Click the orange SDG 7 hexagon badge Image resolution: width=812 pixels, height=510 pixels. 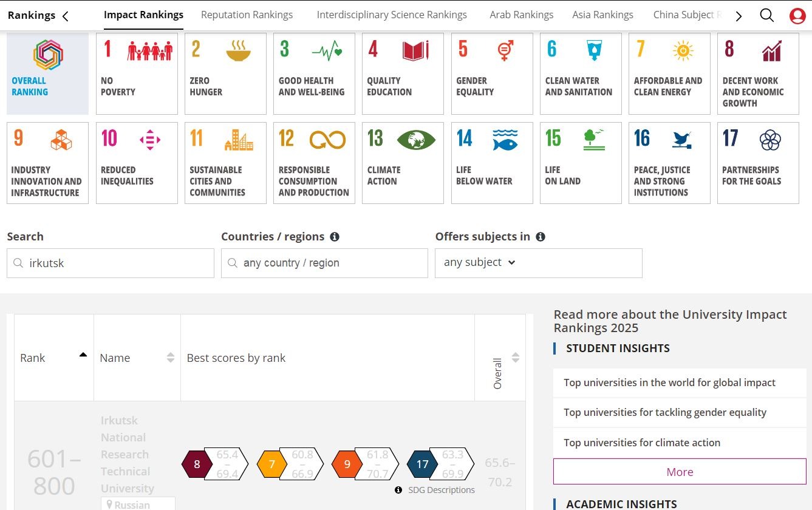coord(271,464)
